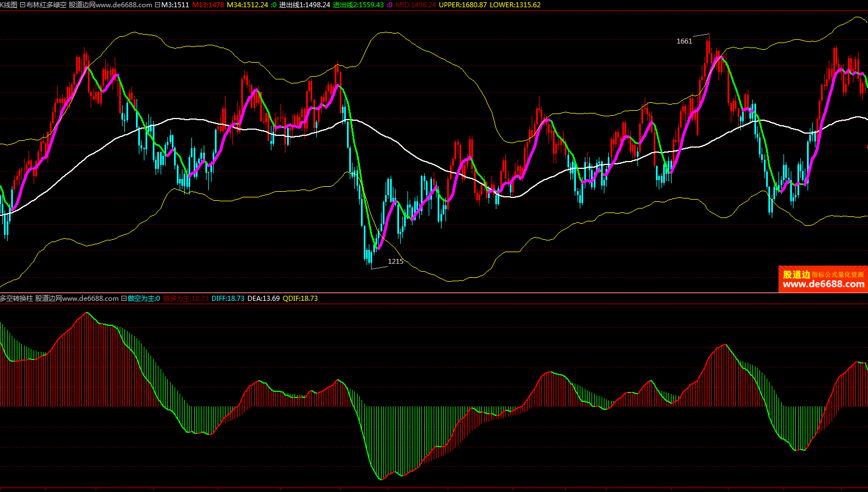
Task: Select the LOWER:1315.62 Bollinger label
Action: (x=515, y=5)
